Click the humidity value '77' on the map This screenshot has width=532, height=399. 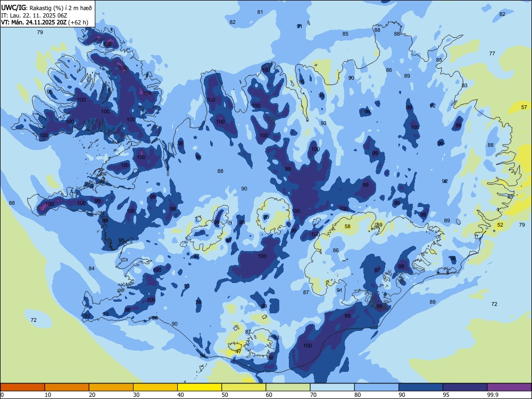pos(492,53)
